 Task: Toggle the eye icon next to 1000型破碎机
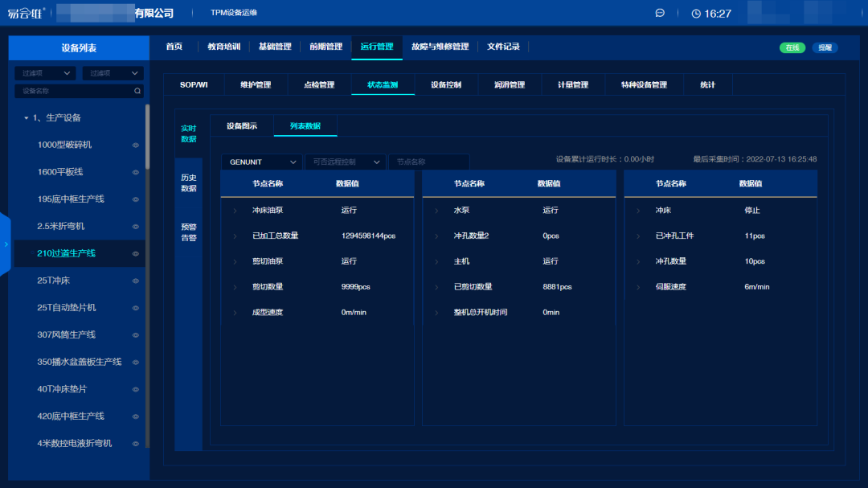pos(134,145)
